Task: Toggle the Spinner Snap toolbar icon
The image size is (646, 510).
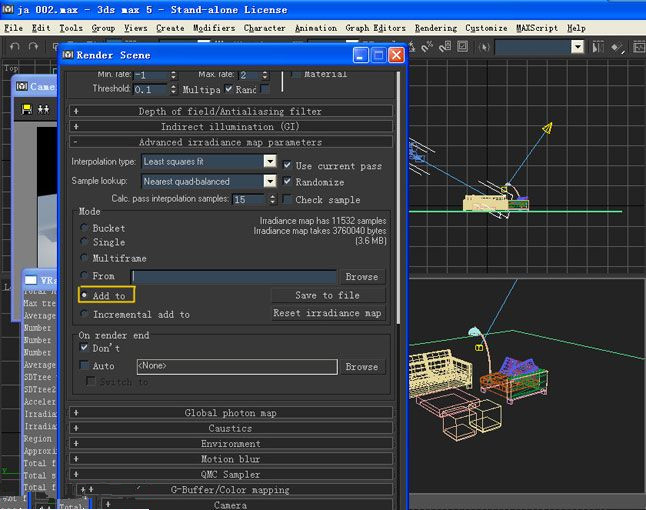Action: click(x=445, y=46)
